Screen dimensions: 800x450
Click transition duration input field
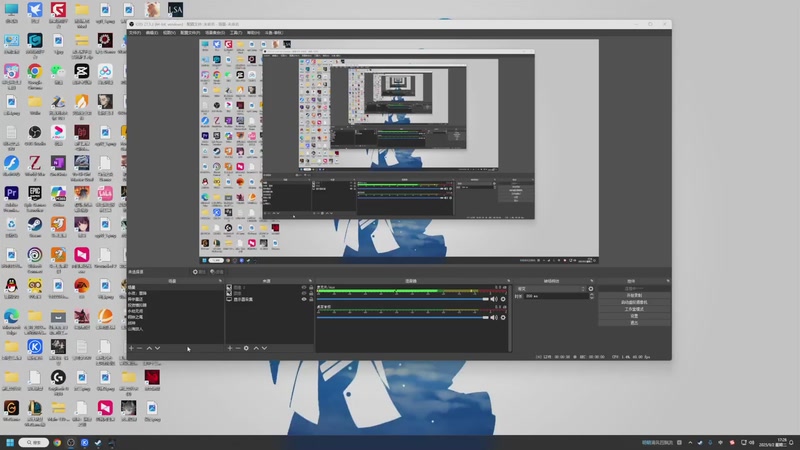point(556,296)
